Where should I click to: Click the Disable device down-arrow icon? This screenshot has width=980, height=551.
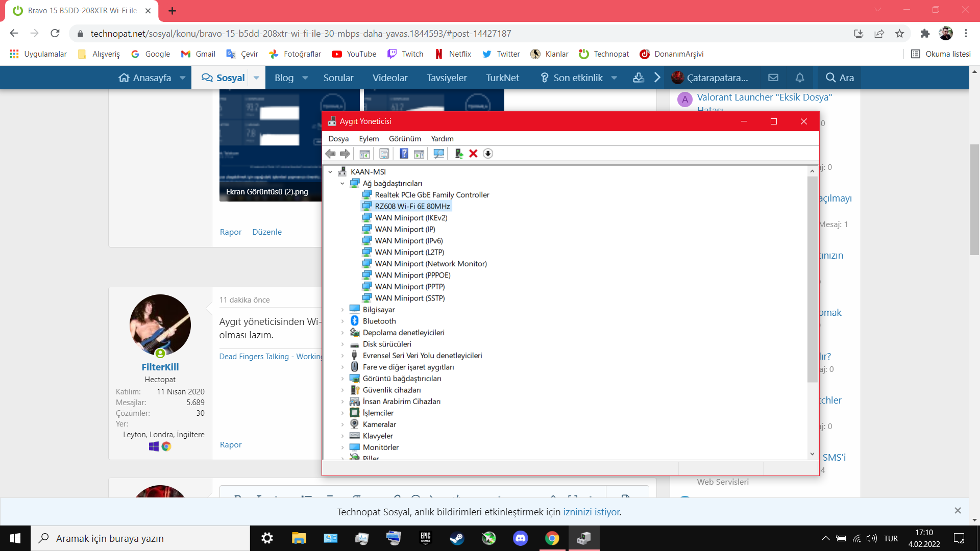488,154
